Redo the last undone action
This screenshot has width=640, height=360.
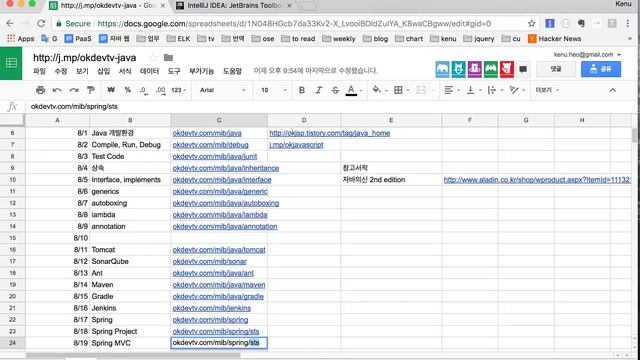(73, 90)
